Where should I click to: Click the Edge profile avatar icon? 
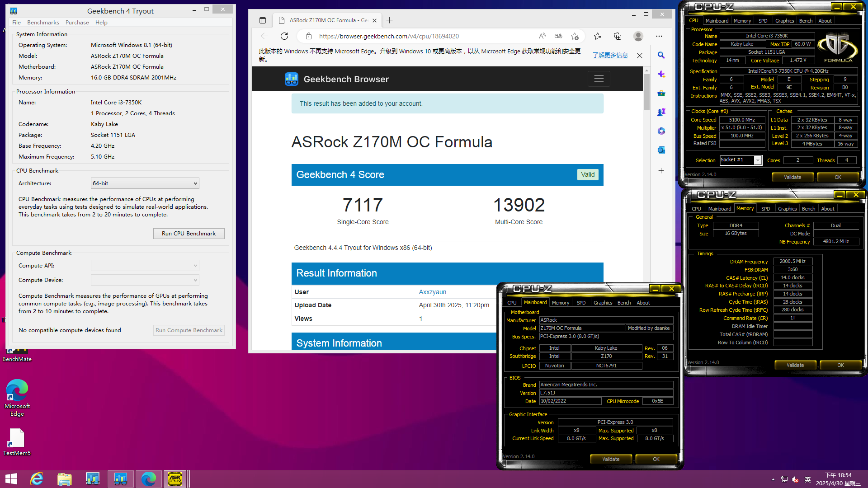[x=638, y=36]
